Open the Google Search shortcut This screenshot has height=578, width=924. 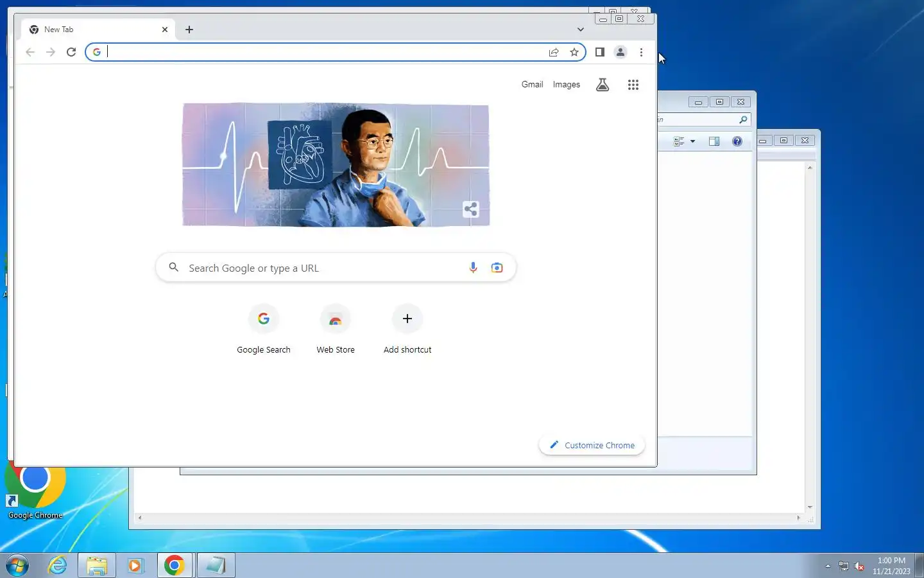[x=264, y=329]
